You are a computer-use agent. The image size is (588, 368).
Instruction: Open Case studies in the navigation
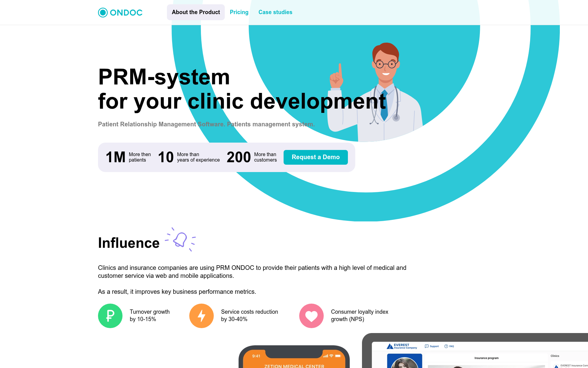coord(275,12)
